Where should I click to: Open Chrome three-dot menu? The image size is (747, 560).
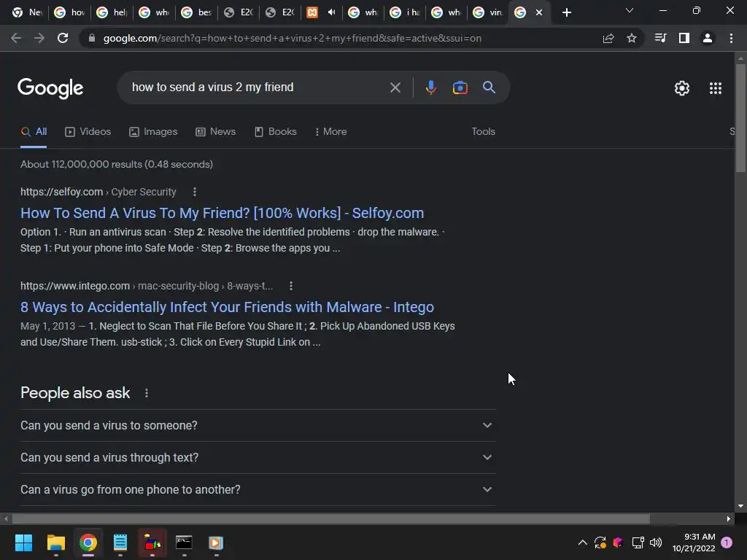(x=731, y=38)
